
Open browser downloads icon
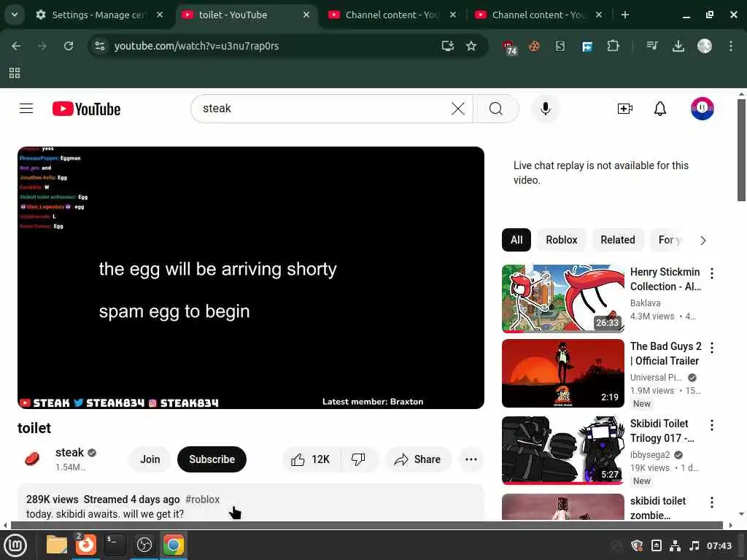pos(678,46)
